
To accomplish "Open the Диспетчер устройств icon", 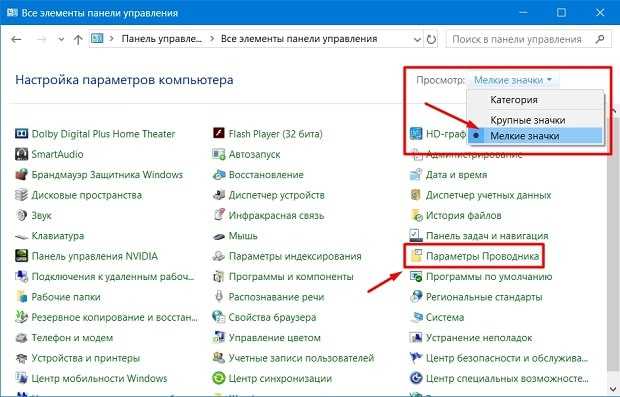I will coord(219,195).
